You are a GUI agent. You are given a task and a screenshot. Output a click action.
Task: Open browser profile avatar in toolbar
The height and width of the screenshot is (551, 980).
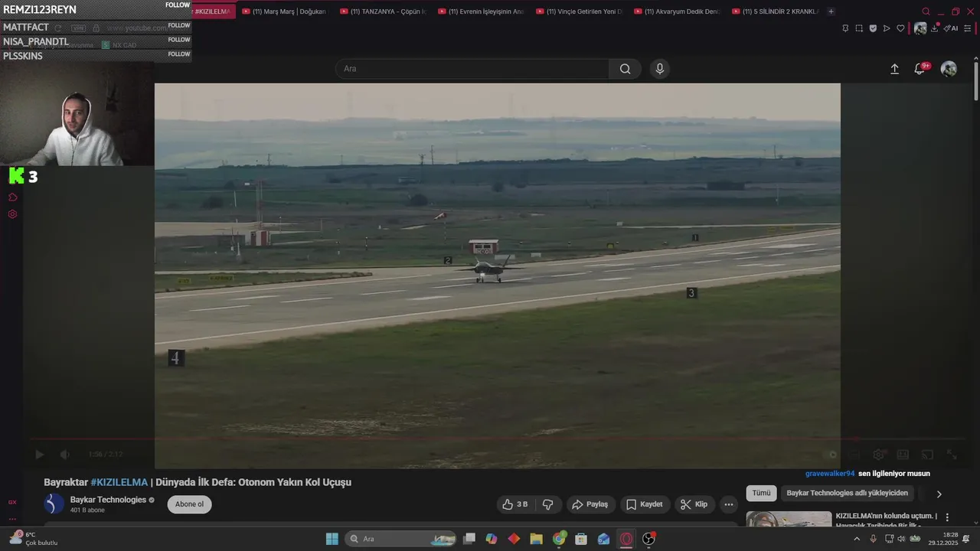[920, 28]
